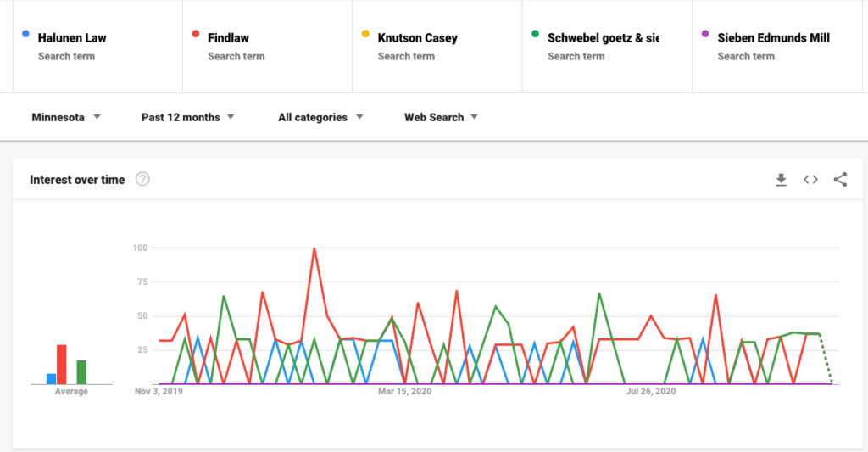
Task: Click the red peak at 100
Action: (x=314, y=248)
